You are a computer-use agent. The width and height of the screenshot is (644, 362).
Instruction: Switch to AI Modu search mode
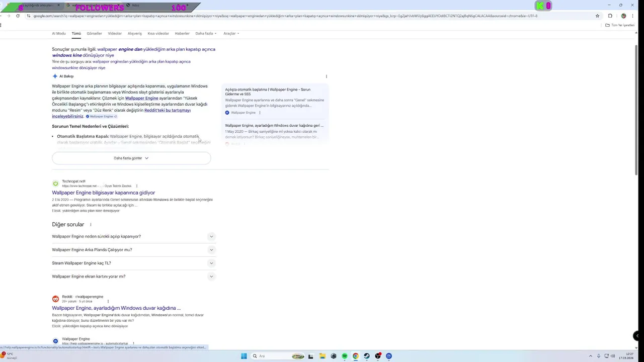(x=58, y=34)
